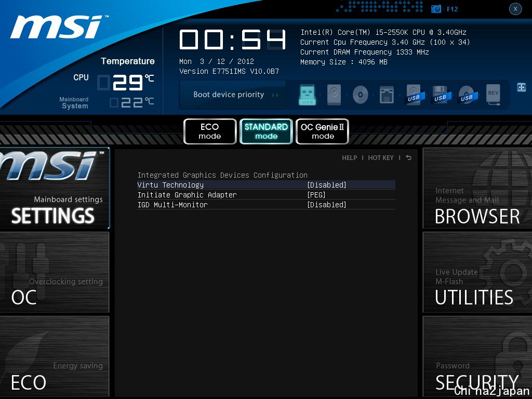Select the network boot device icon
The height and width of the screenshot is (399, 532).
point(387,95)
